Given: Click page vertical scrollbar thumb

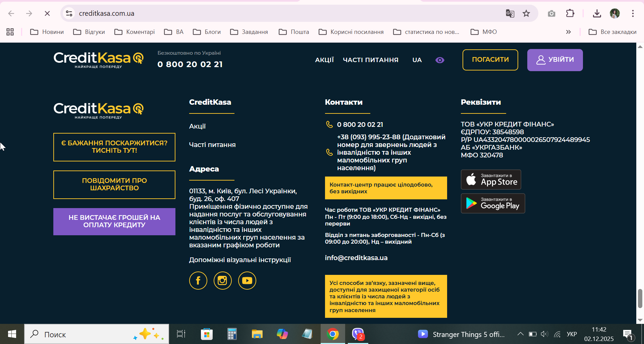Looking at the screenshot, I should (x=640, y=298).
